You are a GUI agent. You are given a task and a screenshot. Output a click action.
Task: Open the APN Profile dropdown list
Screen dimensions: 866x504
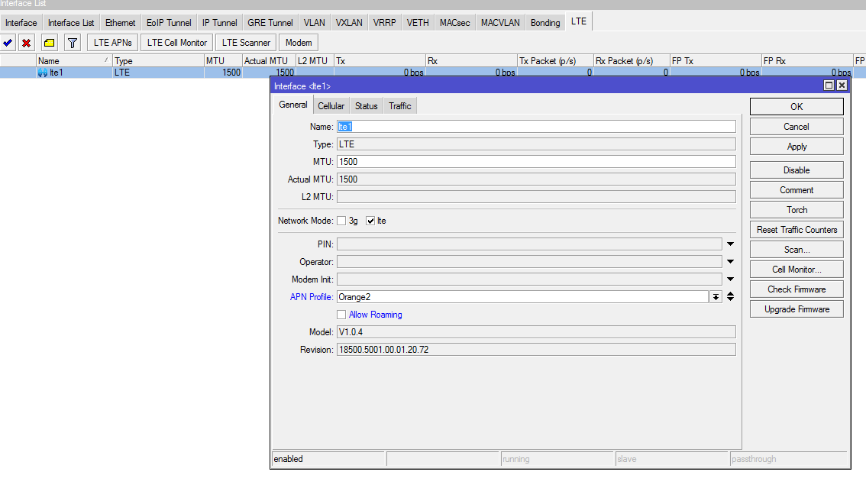point(716,297)
